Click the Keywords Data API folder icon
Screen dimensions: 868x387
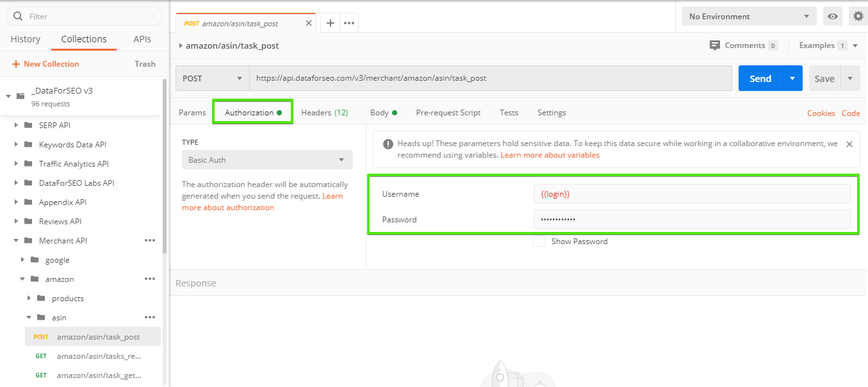tap(28, 145)
